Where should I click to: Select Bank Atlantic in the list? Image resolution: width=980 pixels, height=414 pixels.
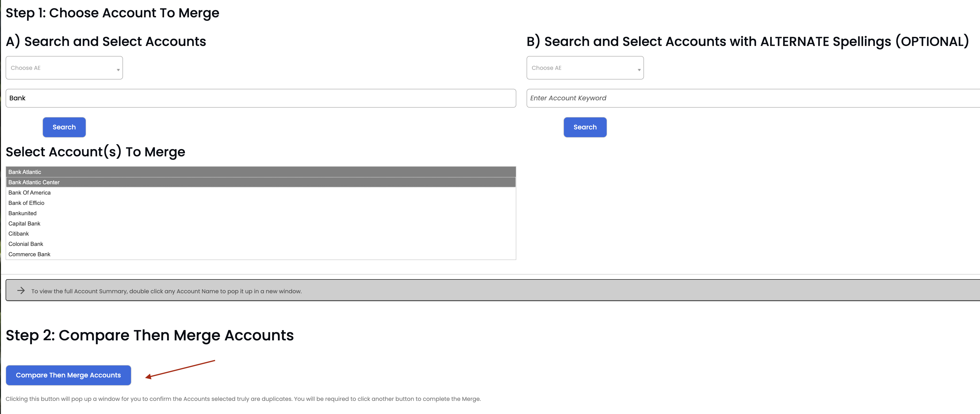pyautogui.click(x=261, y=172)
